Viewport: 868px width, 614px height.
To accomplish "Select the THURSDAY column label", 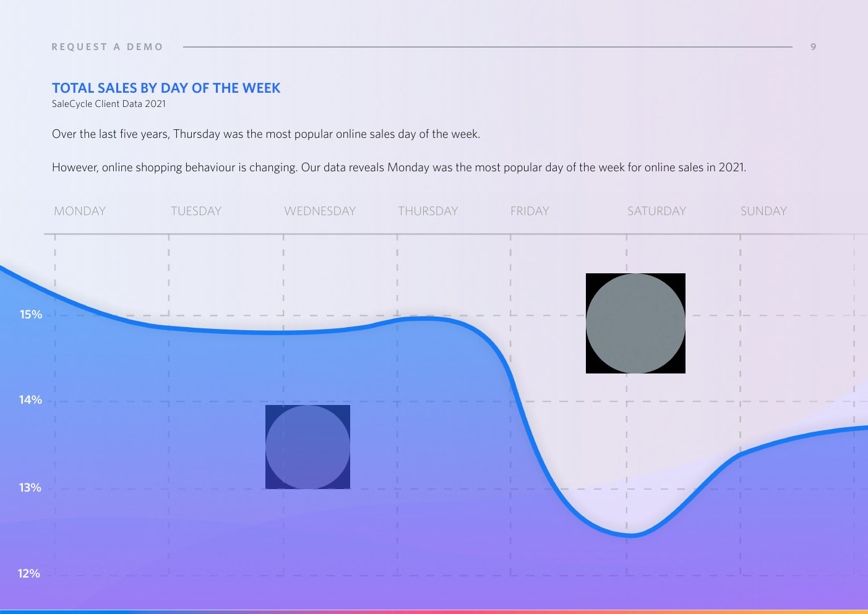I will click(428, 211).
